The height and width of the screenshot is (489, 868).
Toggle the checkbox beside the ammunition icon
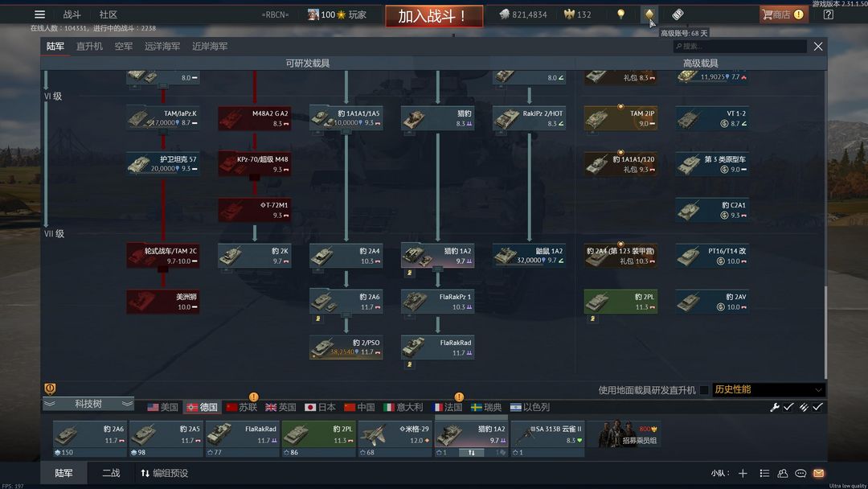click(x=817, y=407)
